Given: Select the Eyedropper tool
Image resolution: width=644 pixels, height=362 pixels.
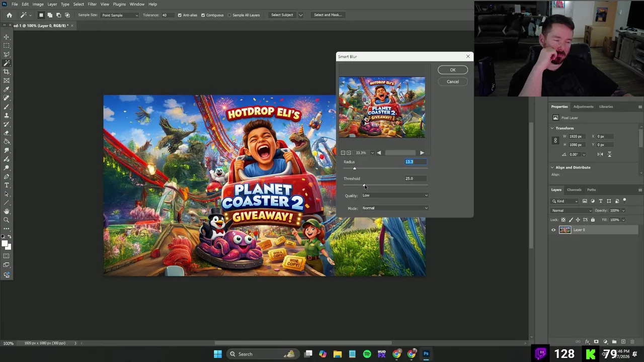Looking at the screenshot, I should point(7,89).
